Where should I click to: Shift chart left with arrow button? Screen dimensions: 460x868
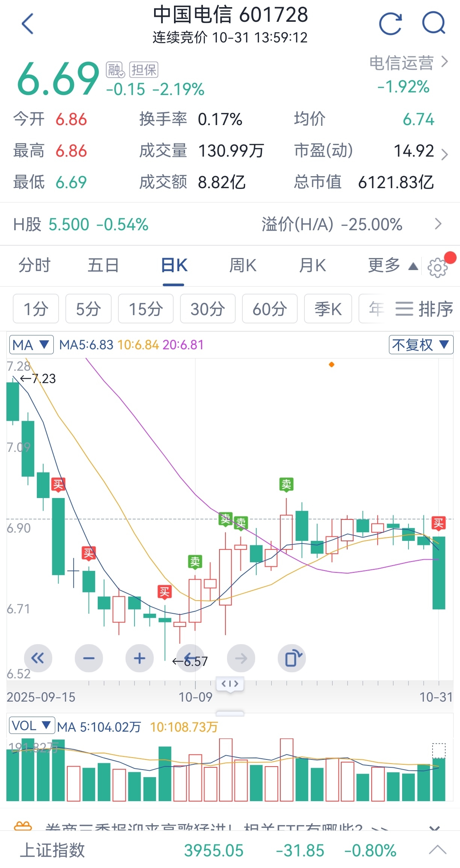[x=190, y=658]
